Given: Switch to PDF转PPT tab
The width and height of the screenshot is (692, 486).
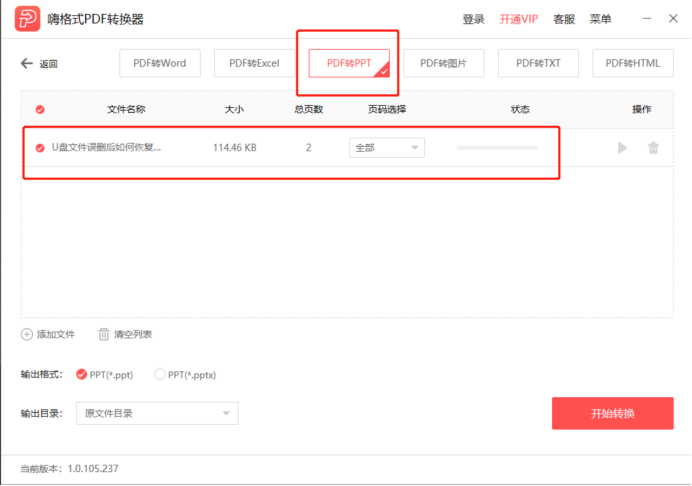Looking at the screenshot, I should (349, 64).
